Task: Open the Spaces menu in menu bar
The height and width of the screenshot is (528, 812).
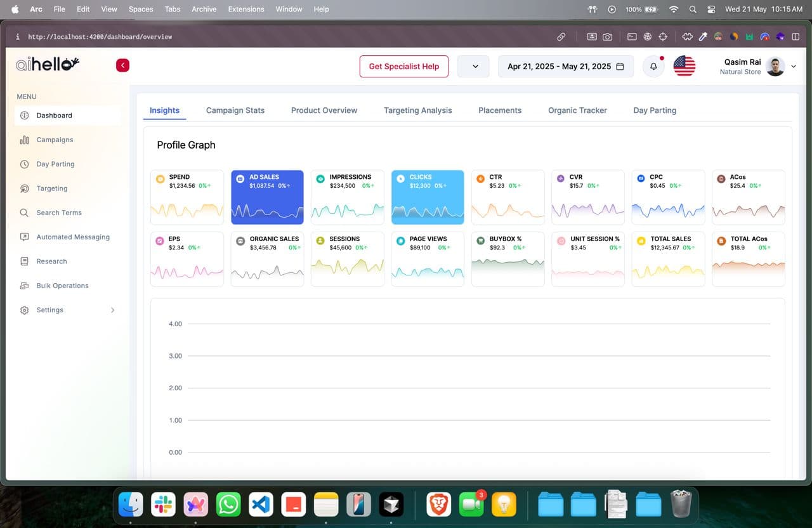Action: 140,9
